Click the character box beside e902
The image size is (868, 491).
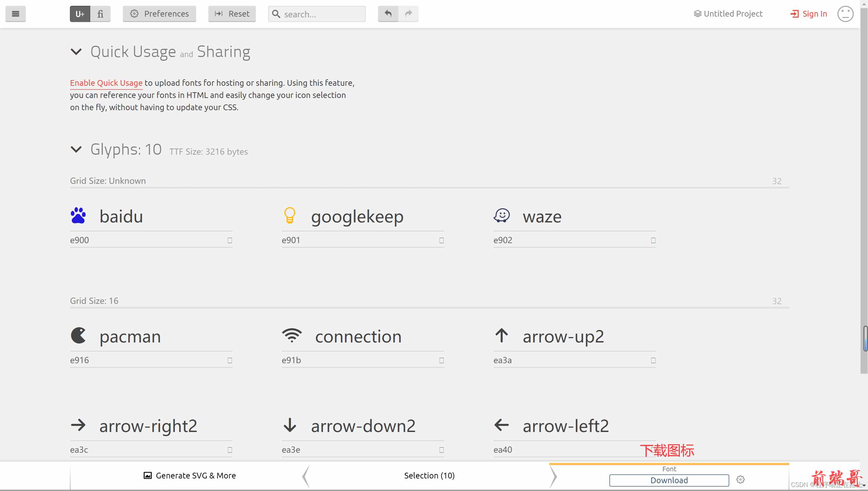click(x=653, y=240)
